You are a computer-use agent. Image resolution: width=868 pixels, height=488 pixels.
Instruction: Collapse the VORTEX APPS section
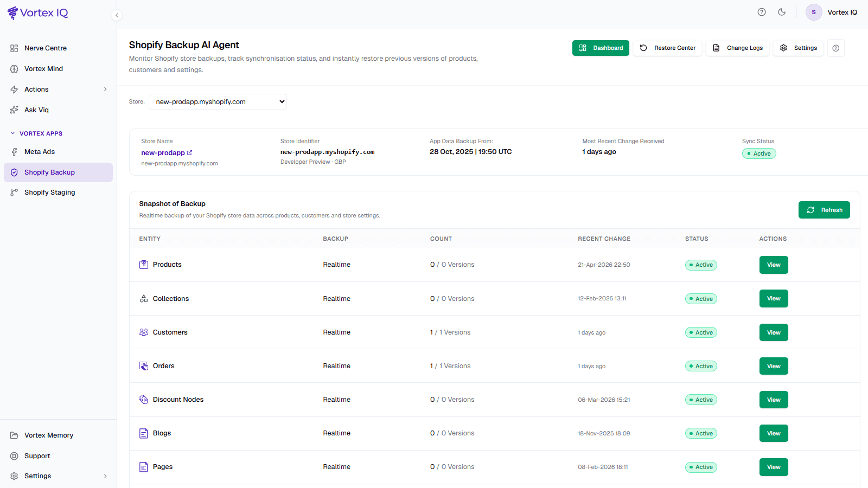13,133
